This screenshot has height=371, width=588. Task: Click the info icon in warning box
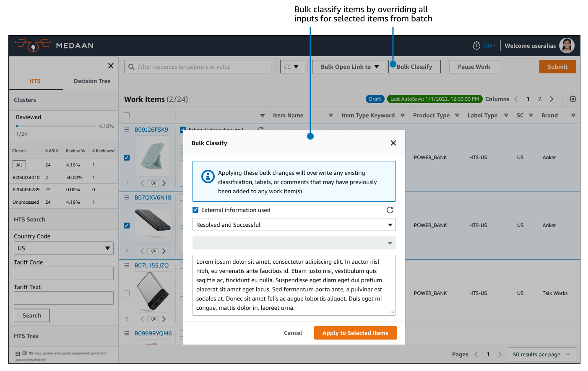click(208, 176)
